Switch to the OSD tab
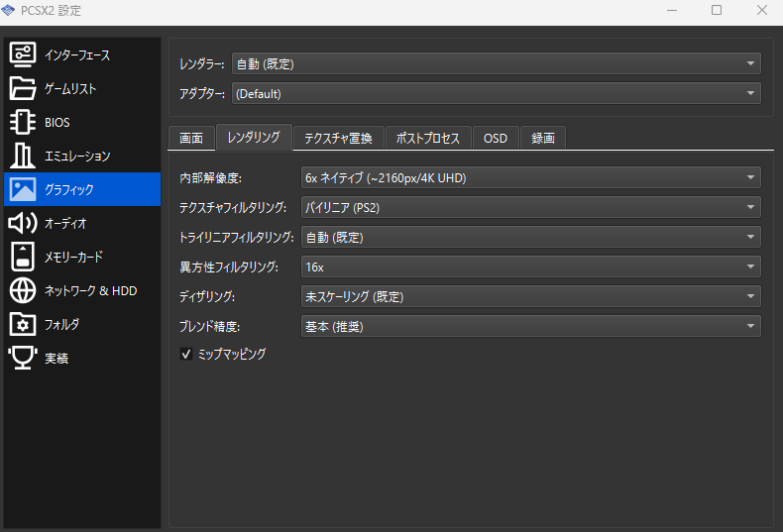 click(495, 139)
